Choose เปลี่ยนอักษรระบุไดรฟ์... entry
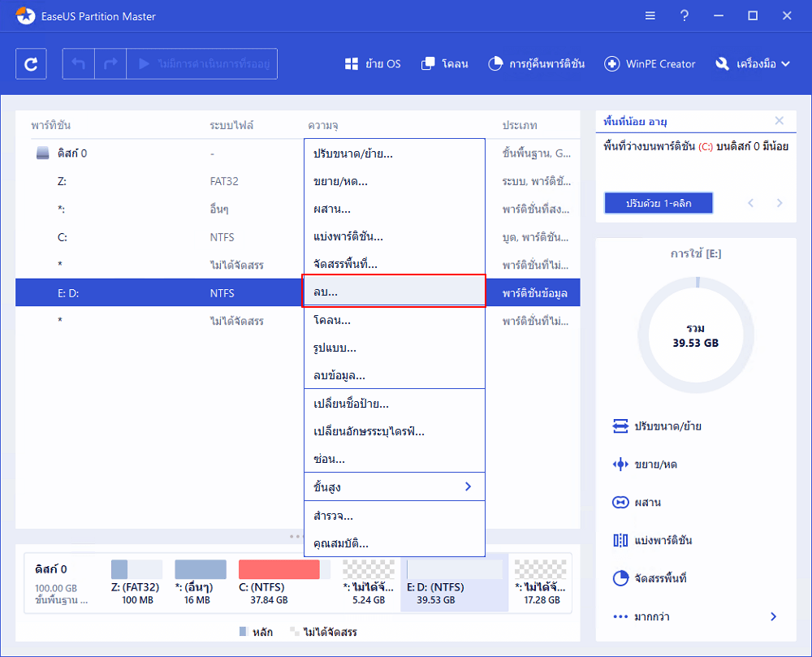 coord(395,431)
